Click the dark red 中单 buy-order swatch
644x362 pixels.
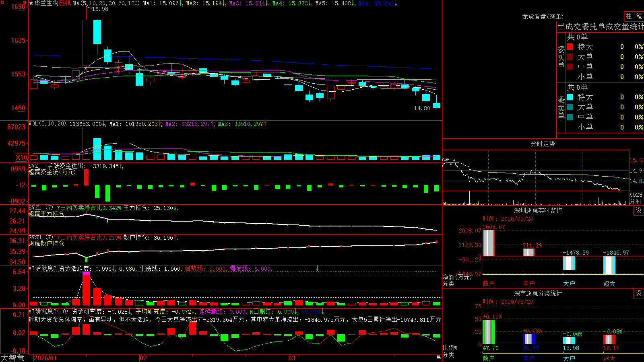570,66
